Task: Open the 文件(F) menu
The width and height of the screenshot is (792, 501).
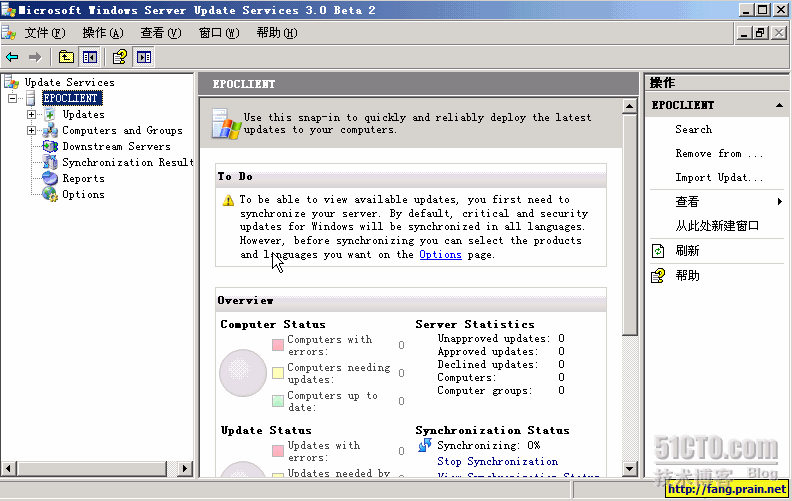Action: [45, 33]
